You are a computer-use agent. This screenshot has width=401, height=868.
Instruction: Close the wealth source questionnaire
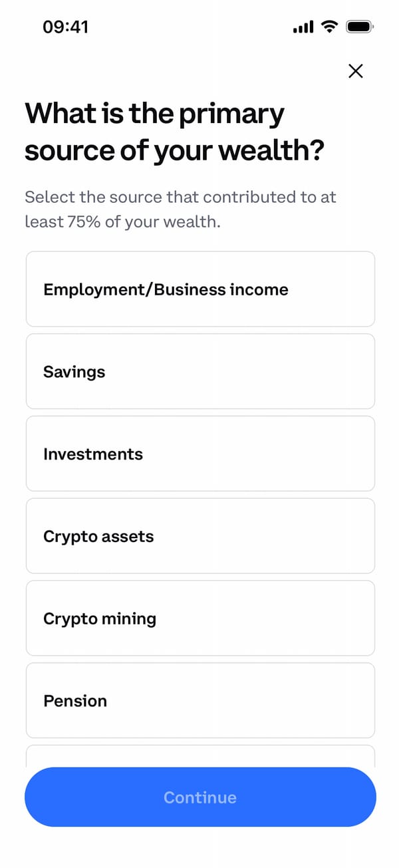click(356, 71)
